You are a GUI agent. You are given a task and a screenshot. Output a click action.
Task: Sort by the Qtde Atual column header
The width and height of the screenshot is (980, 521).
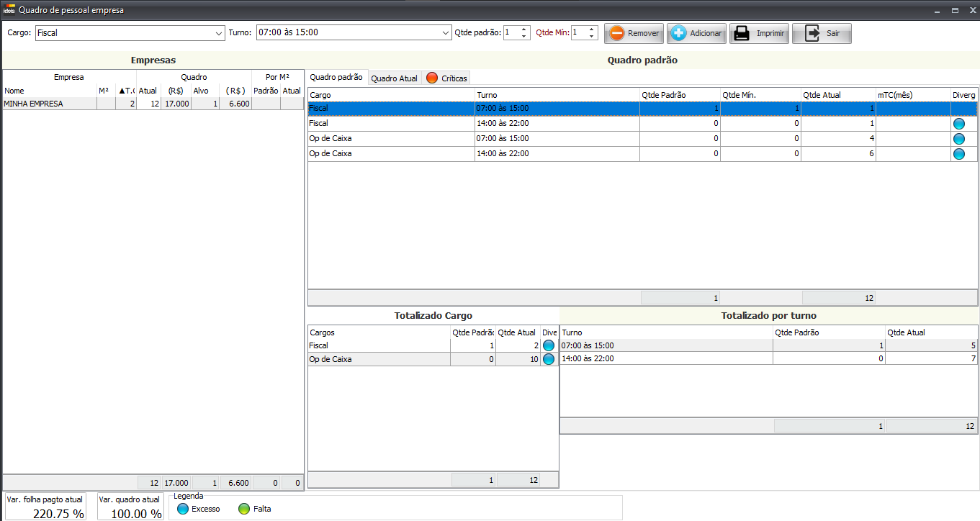tap(837, 95)
